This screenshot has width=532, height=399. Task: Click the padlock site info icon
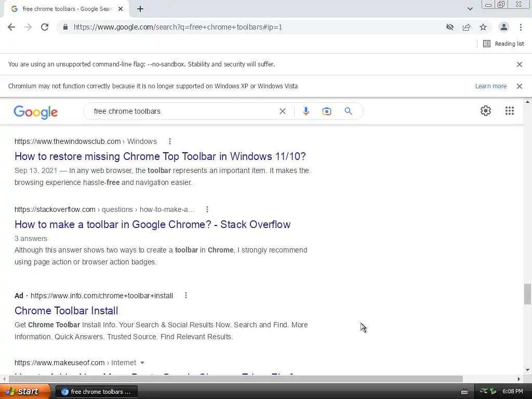pyautogui.click(x=65, y=27)
